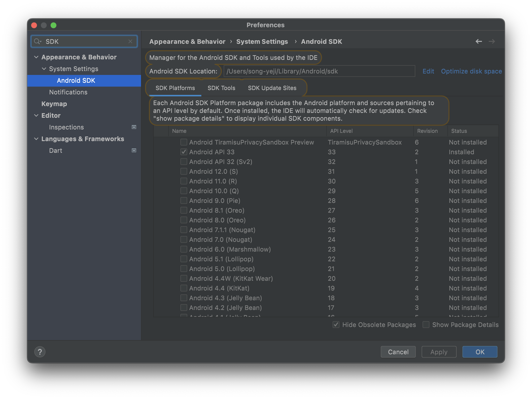Clear the SDK search text

tap(130, 41)
